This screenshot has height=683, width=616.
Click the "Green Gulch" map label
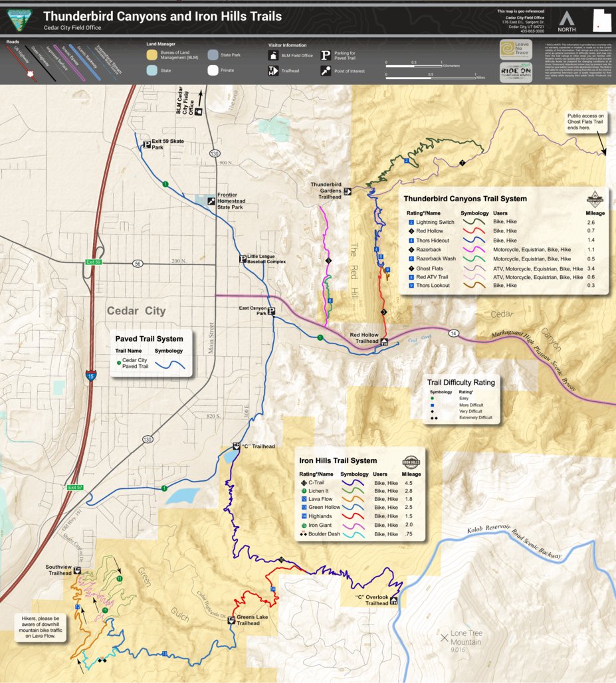click(164, 595)
